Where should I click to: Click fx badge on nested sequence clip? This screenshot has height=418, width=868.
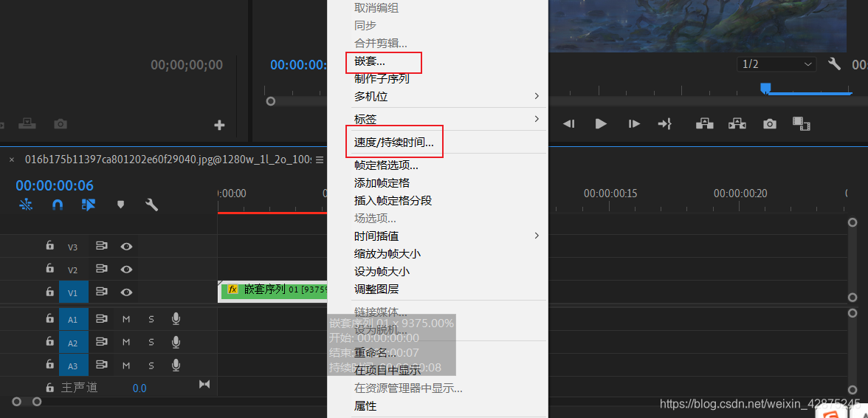[x=233, y=289]
